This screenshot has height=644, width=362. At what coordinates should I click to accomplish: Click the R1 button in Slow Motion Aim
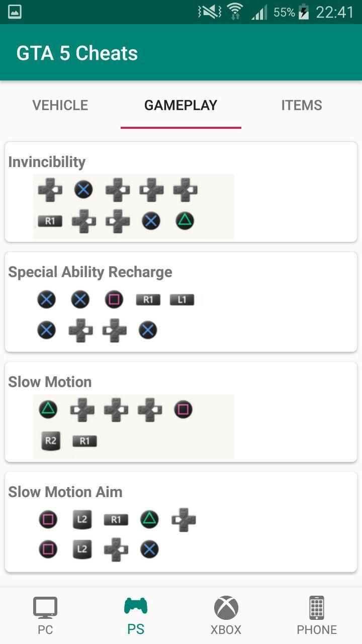point(116,520)
